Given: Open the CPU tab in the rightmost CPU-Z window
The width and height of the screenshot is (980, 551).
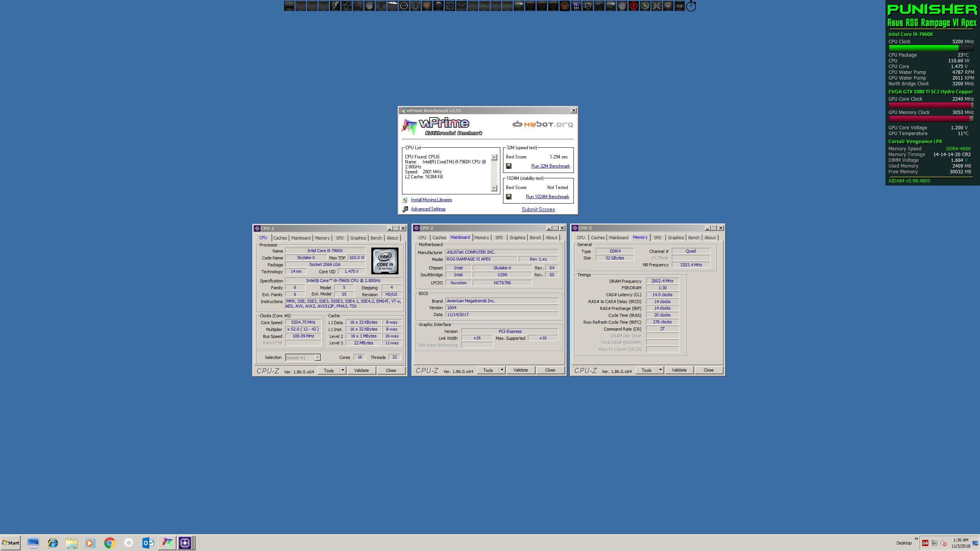Looking at the screenshot, I should pyautogui.click(x=581, y=238).
